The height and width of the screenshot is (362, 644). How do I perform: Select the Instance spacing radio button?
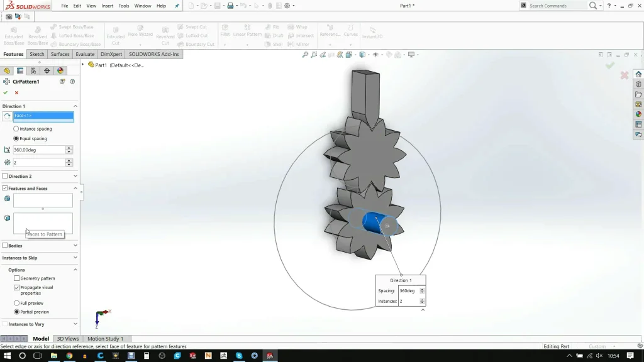pos(16,129)
